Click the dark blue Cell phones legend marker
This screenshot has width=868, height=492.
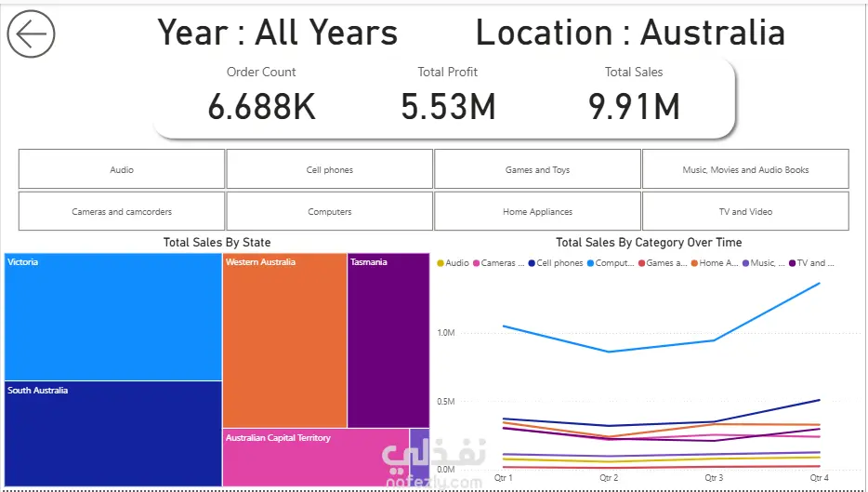click(x=532, y=263)
